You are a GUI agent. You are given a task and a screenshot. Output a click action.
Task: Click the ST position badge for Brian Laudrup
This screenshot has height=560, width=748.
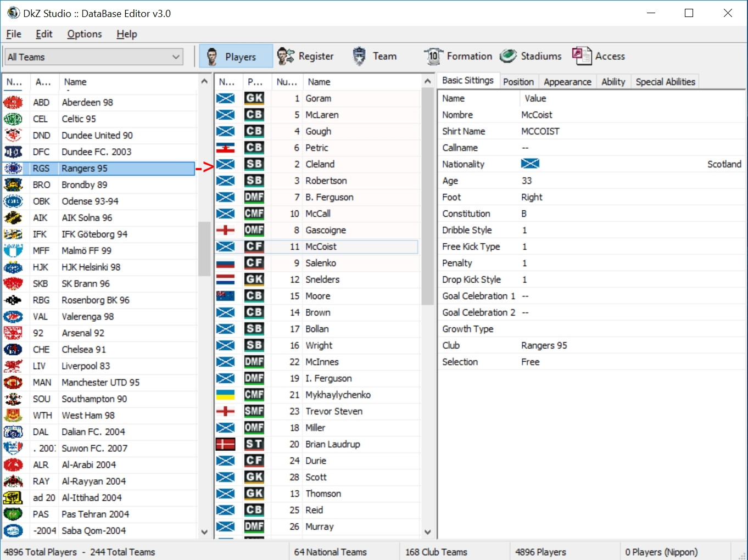[x=254, y=444]
